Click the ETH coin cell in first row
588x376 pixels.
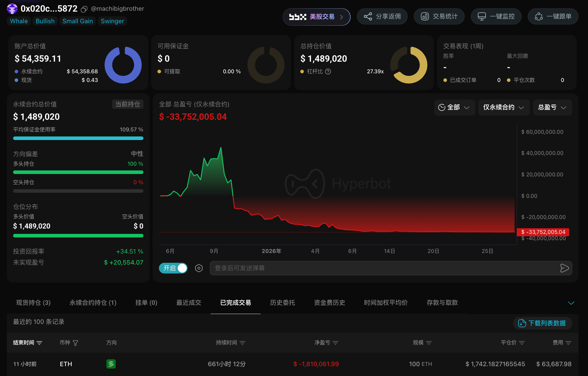tap(66, 364)
